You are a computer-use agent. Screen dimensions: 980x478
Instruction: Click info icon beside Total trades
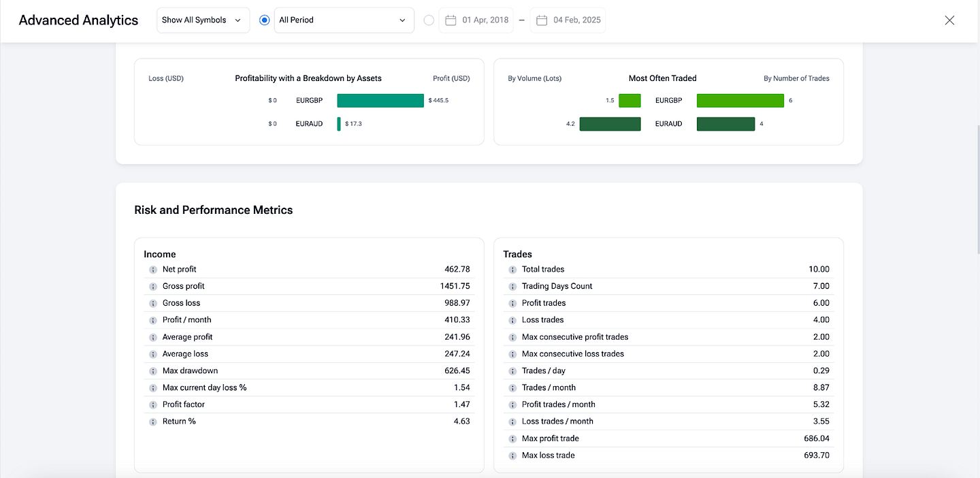click(512, 270)
